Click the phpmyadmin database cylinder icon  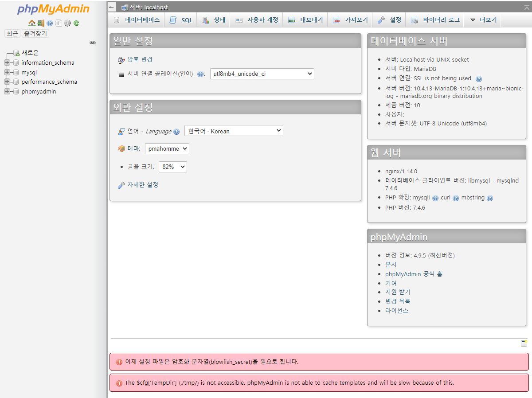tap(16, 91)
